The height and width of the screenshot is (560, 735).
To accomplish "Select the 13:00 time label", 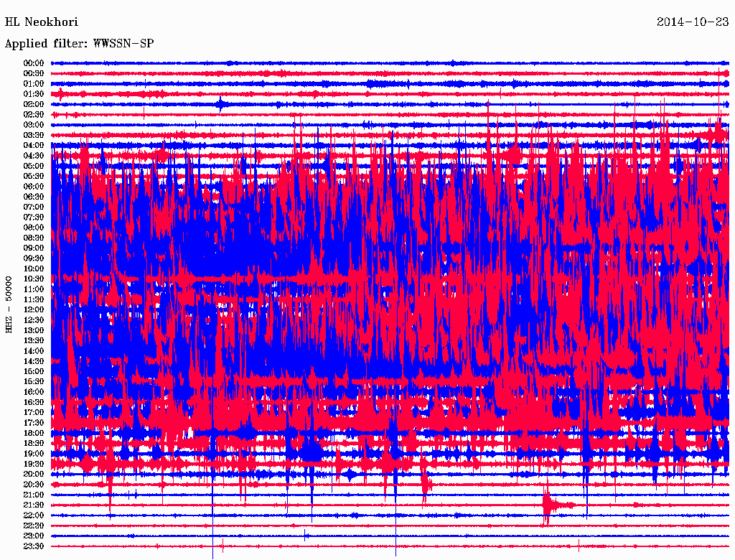I will pyautogui.click(x=33, y=330).
